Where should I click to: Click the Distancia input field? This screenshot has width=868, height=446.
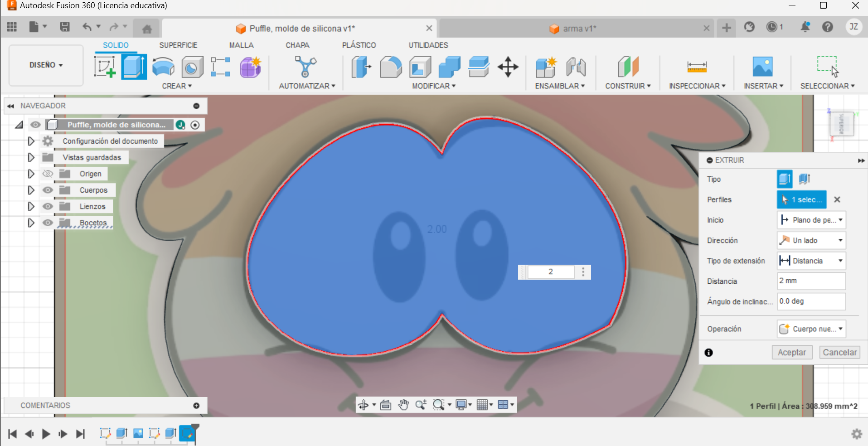pos(811,281)
